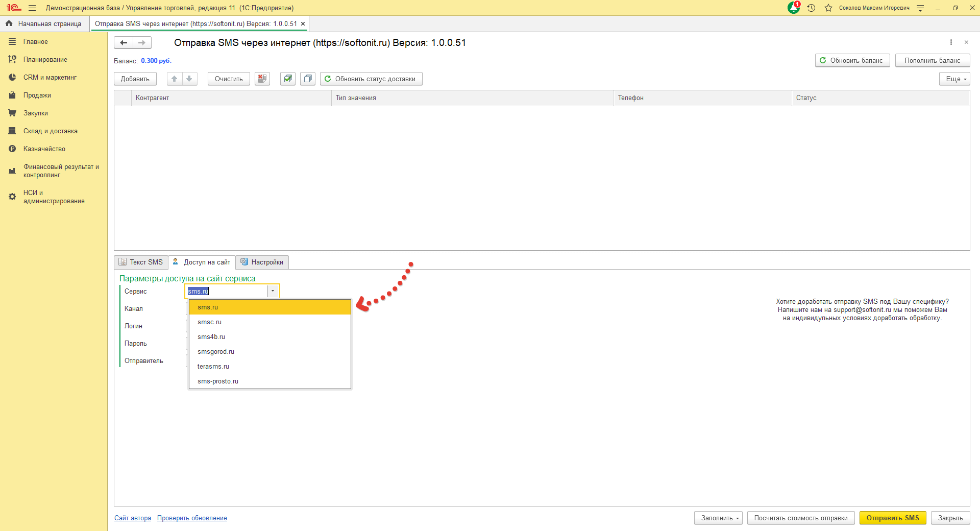Screen dimensions: 980x531
Task: Click the move row down arrow
Action: [x=189, y=79]
